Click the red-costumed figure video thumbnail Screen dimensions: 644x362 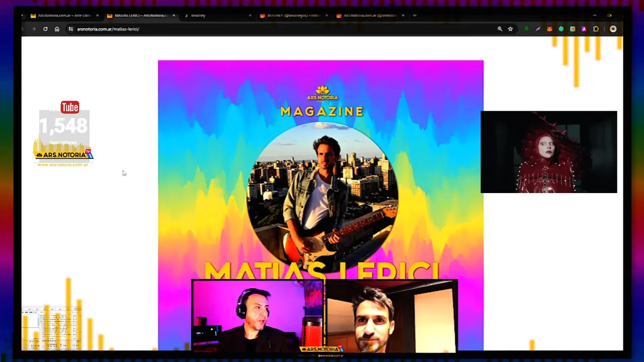[548, 152]
